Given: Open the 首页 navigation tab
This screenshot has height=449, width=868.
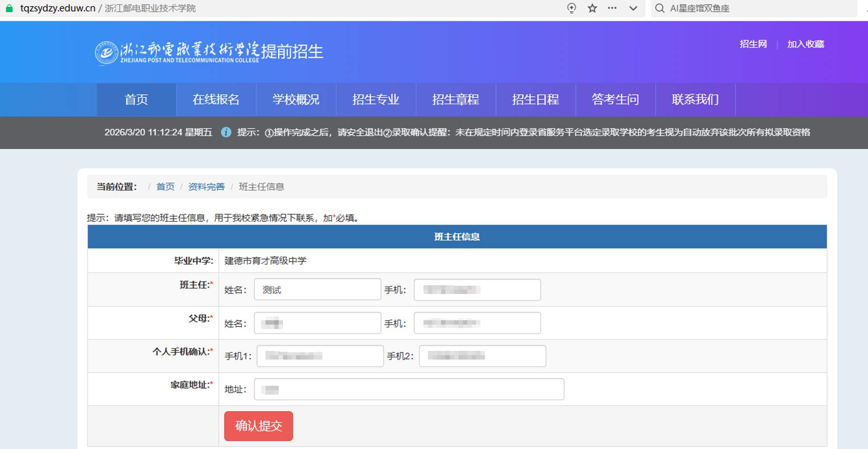Looking at the screenshot, I should pos(136,100).
